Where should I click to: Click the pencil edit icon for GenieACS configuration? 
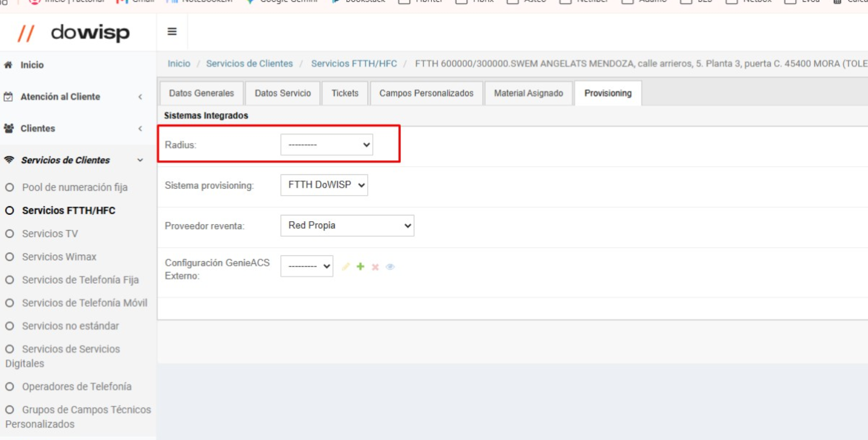click(346, 267)
